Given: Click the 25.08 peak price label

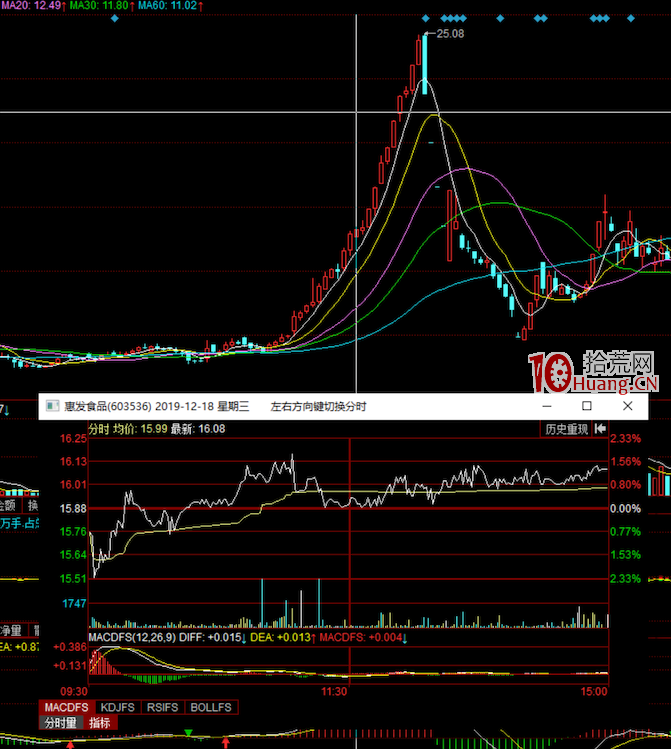Looking at the screenshot, I should 450,33.
